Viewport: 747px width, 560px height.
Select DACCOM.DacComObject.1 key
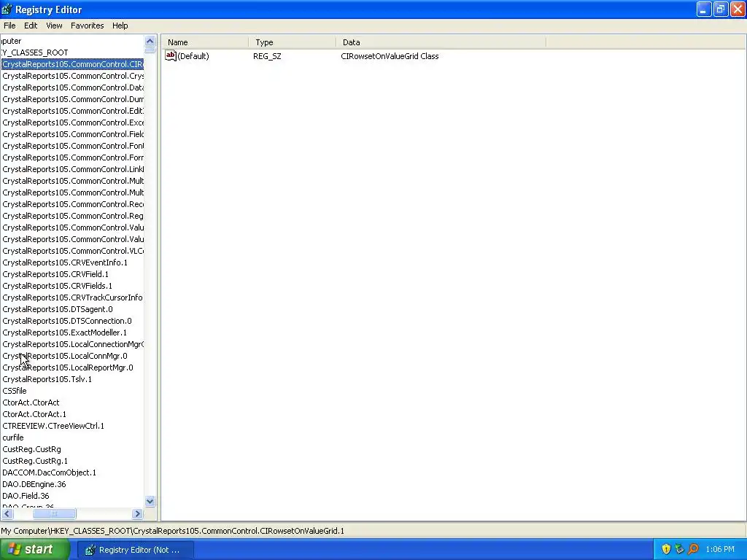[49, 472]
